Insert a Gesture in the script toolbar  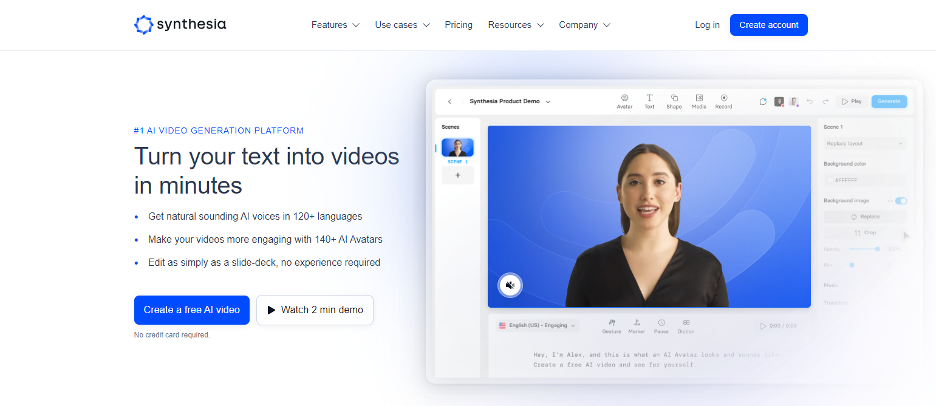[611, 326]
